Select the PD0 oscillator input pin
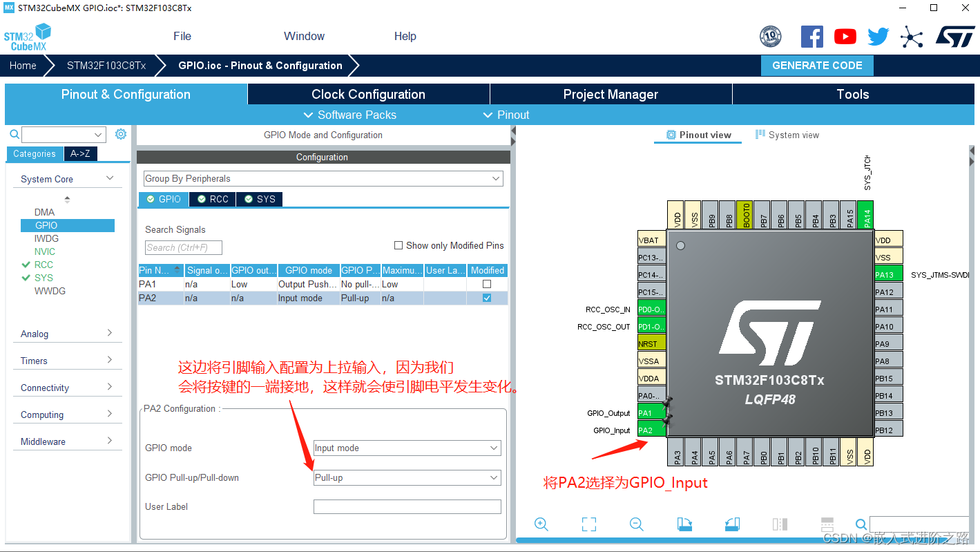Image resolution: width=980 pixels, height=552 pixels. click(651, 310)
